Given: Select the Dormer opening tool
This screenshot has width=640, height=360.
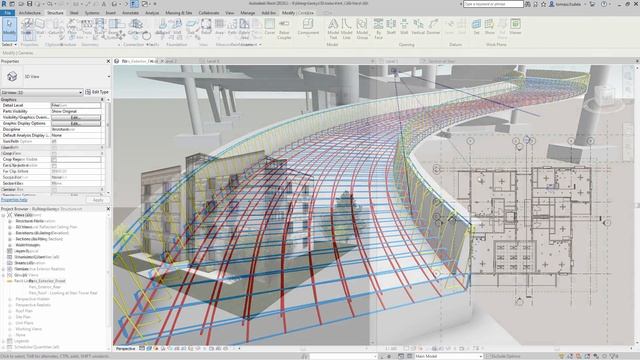Looking at the screenshot, I should pyautogui.click(x=433, y=27).
